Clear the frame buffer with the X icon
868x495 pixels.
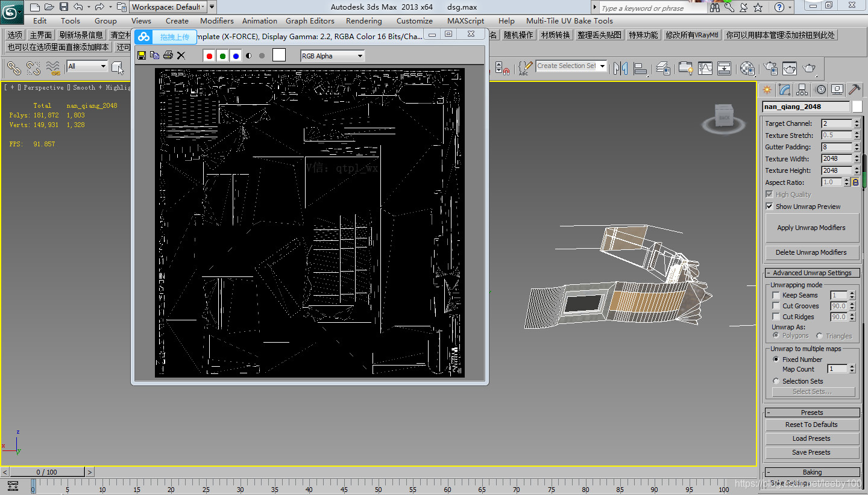click(181, 55)
